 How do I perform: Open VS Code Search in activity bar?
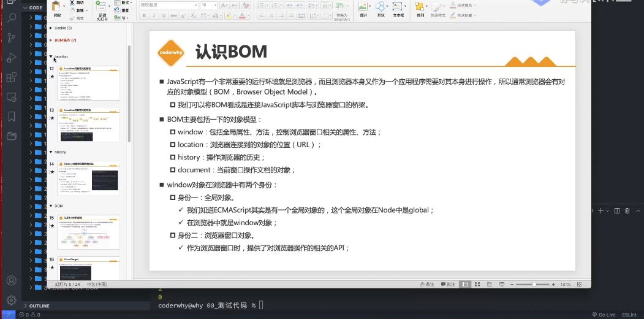(x=11, y=18)
